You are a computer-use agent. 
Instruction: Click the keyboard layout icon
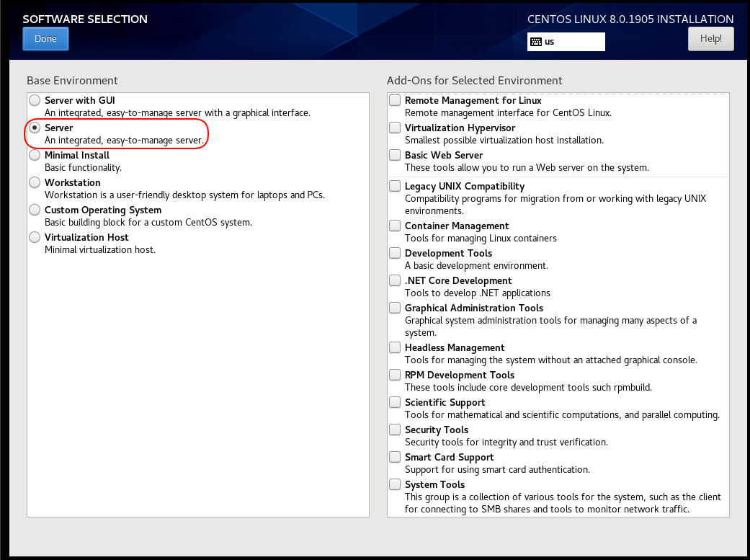tap(537, 41)
